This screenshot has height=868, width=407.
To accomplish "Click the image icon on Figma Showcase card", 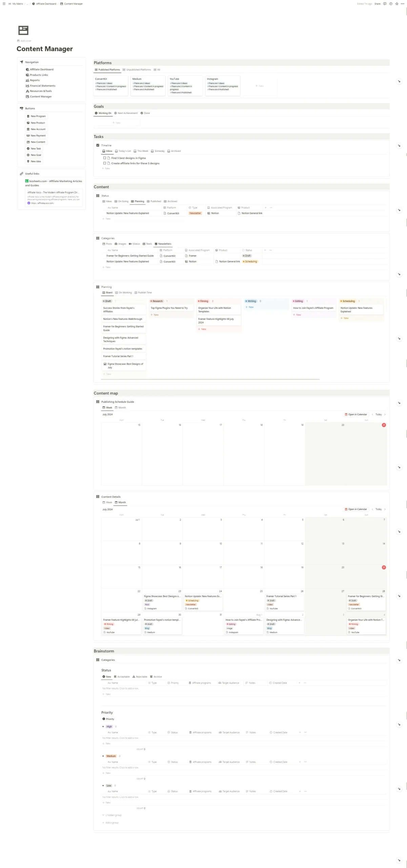I will click(105, 364).
